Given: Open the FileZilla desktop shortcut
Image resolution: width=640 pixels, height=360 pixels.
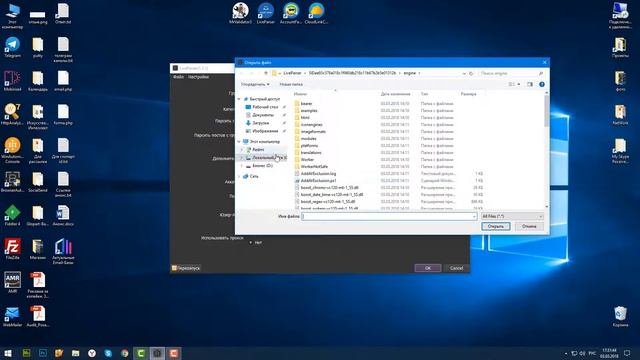Looking at the screenshot, I should point(12,249).
